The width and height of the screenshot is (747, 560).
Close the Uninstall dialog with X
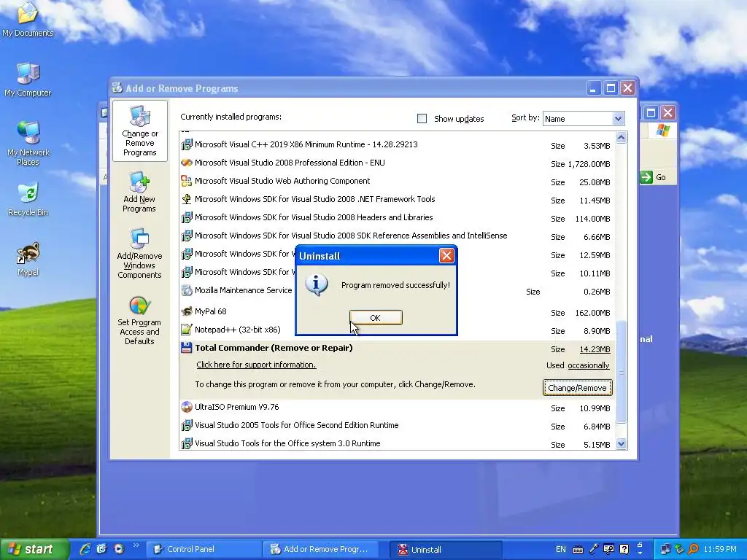tap(446, 256)
